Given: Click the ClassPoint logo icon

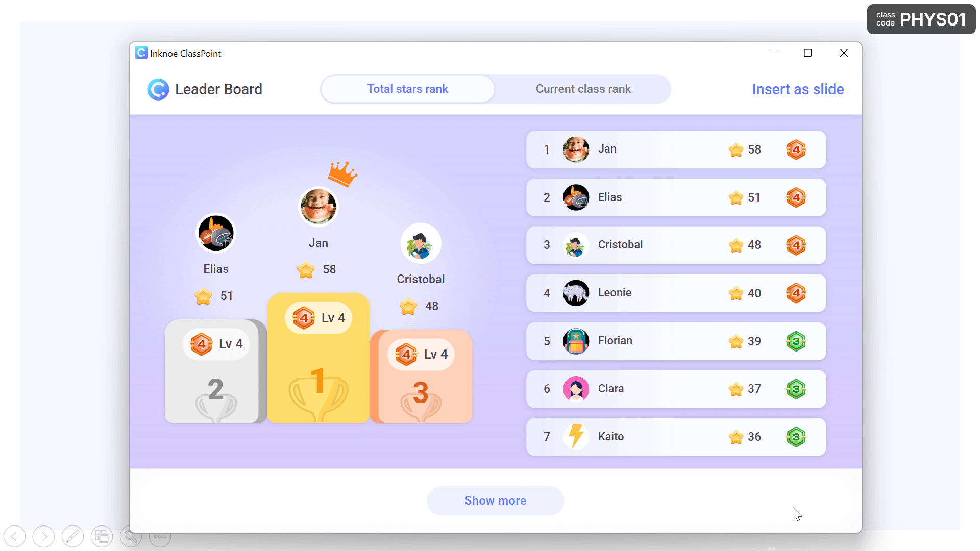Looking at the screenshot, I should click(x=141, y=53).
